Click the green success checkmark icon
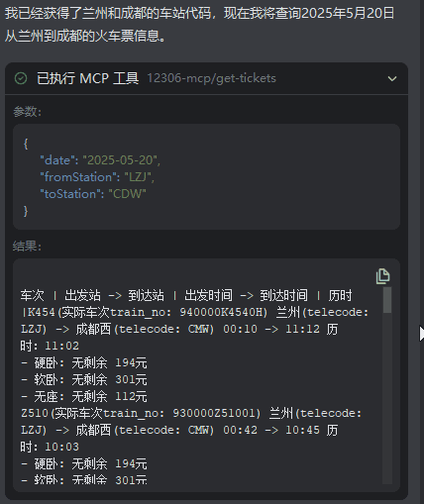The height and width of the screenshot is (504, 424). tap(21, 78)
